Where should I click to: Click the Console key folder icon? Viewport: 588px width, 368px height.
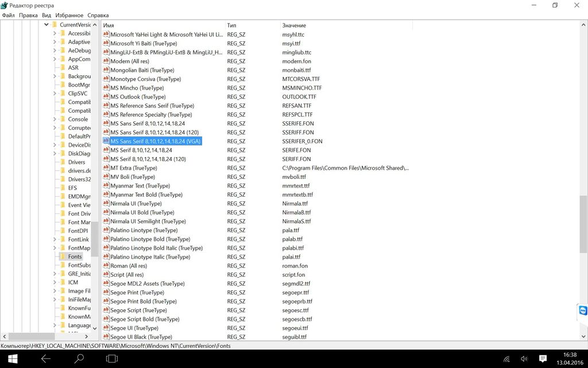tap(63, 119)
